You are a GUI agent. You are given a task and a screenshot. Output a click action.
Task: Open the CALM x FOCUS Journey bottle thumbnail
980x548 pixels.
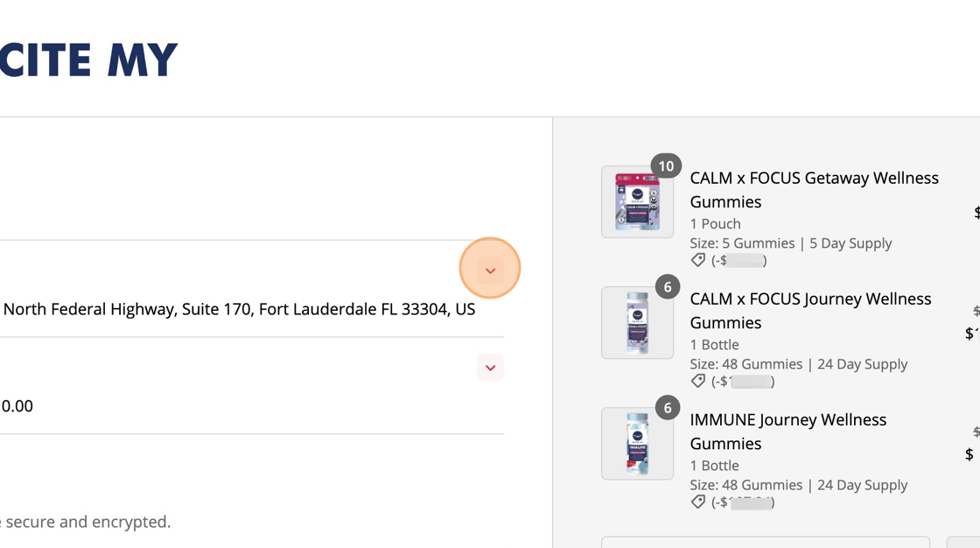click(x=638, y=323)
